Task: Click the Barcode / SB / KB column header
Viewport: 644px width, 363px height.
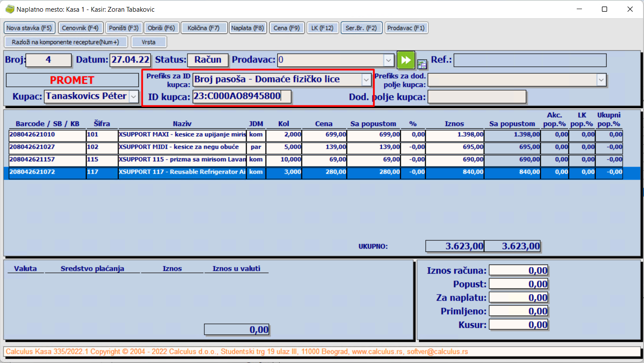Action: click(47, 124)
